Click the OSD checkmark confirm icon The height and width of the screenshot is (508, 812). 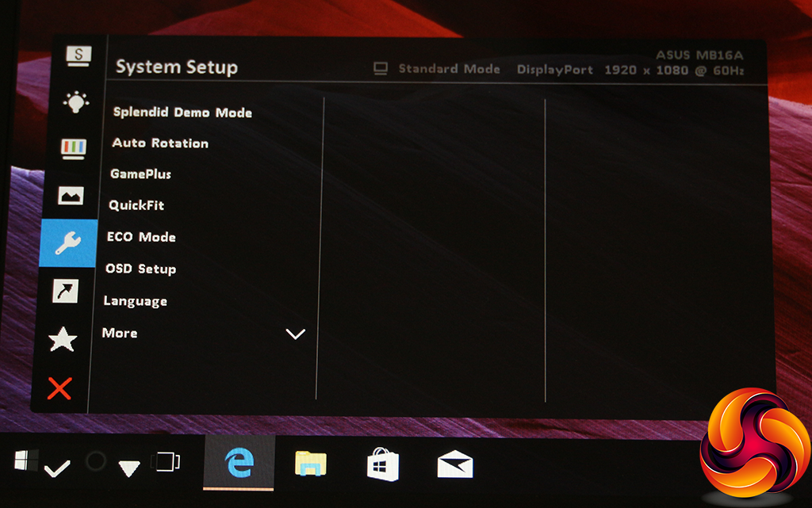57,468
